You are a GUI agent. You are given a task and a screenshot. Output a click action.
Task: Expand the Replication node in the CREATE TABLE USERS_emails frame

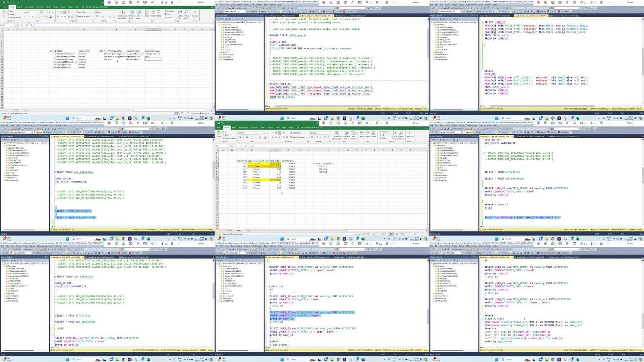[x=219, y=57]
